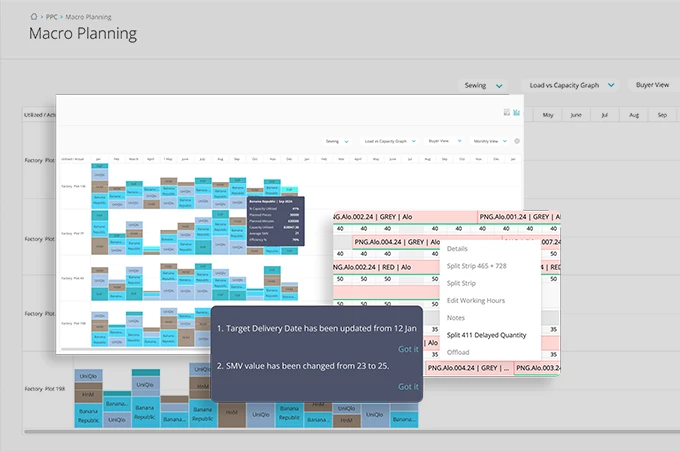Viewport: 680px width, 451px height.
Task: Click the home icon in breadcrumb
Action: click(x=35, y=17)
